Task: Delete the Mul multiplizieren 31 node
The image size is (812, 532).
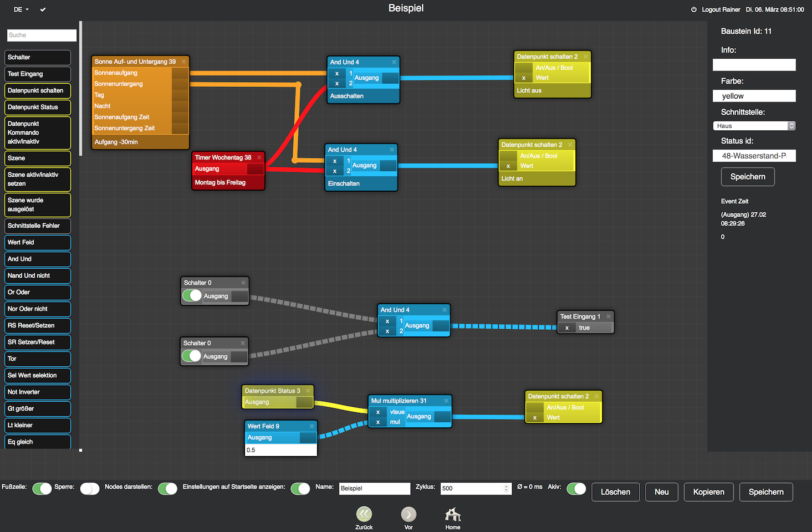Action: (x=446, y=401)
